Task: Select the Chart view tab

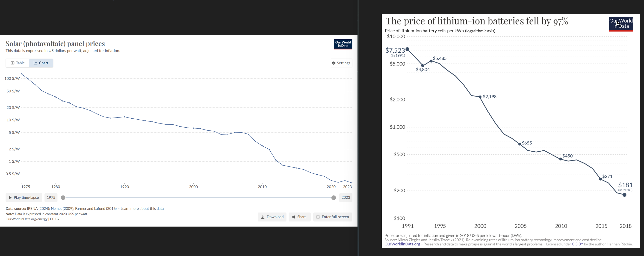Action: tap(41, 63)
